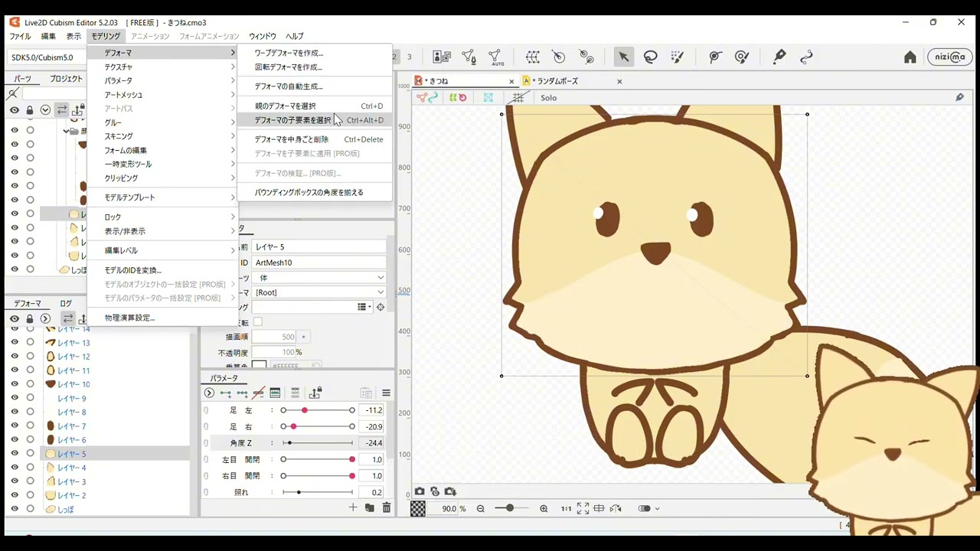Toggle visibility of しっぽ in deformer list

15,509
